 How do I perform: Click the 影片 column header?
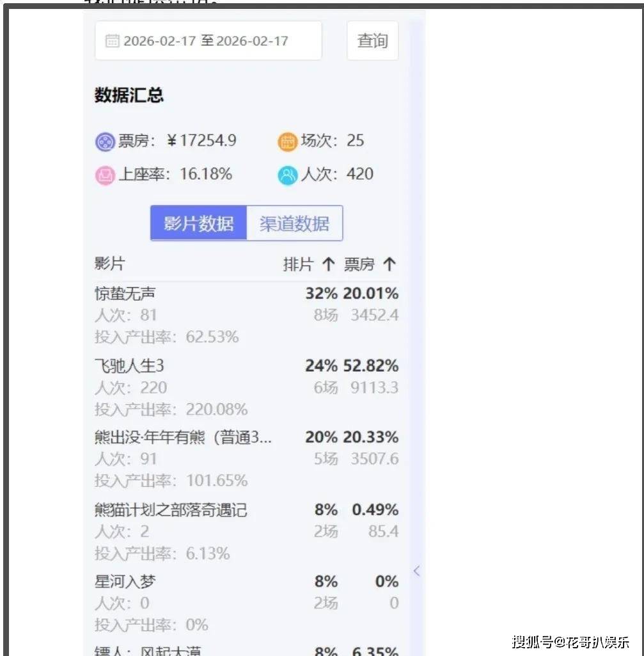coord(109,264)
